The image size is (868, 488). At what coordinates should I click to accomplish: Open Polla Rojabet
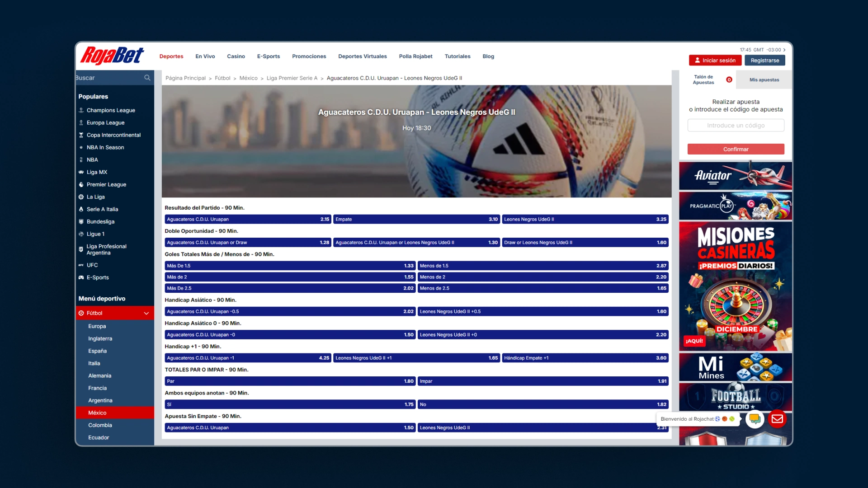coord(416,56)
